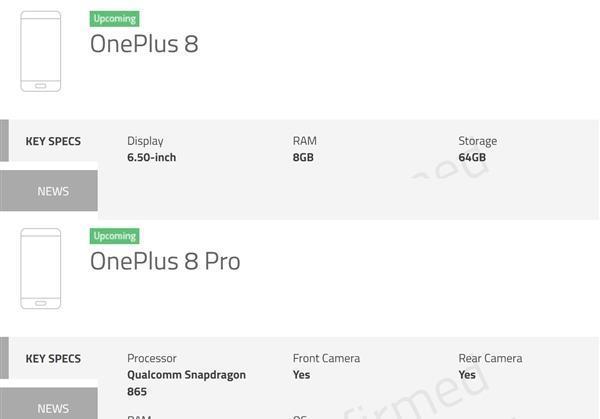Viewport: 600px width, 419px height.
Task: Switch to the NEWS tab for OnePlus 8 Pro
Action: click(53, 408)
